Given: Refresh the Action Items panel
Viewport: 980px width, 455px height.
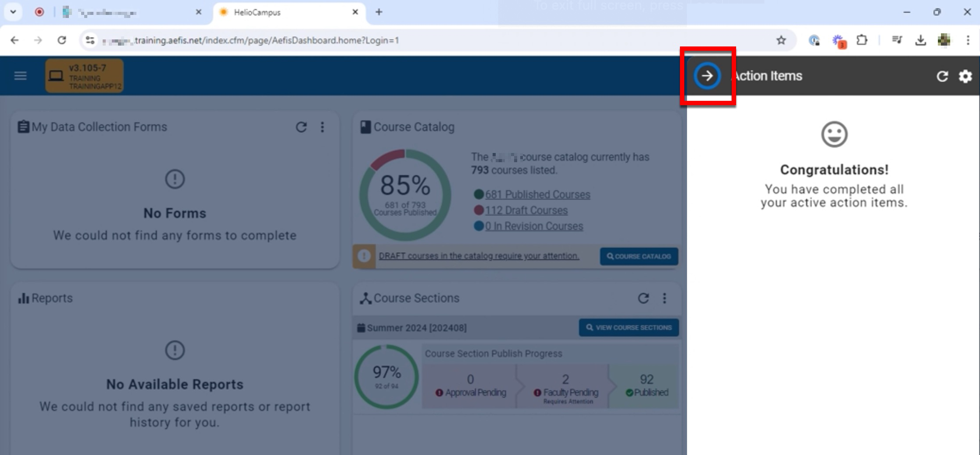Looking at the screenshot, I should click(x=942, y=76).
